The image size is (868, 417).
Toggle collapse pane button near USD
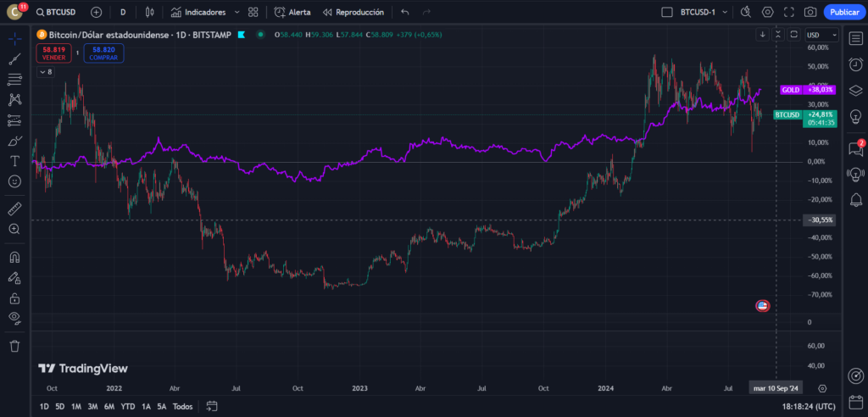[778, 35]
